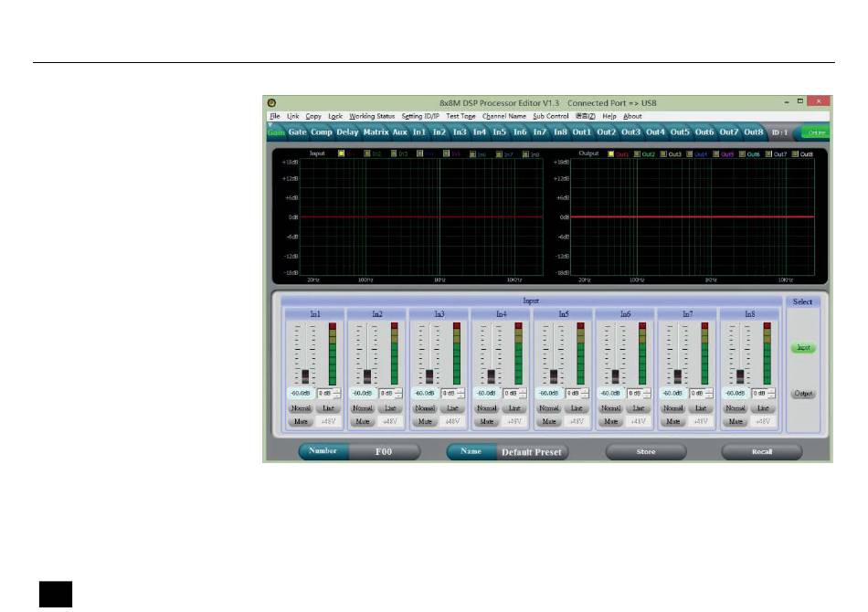868x612 pixels.
Task: Switch to the Comp tab
Action: [321, 132]
